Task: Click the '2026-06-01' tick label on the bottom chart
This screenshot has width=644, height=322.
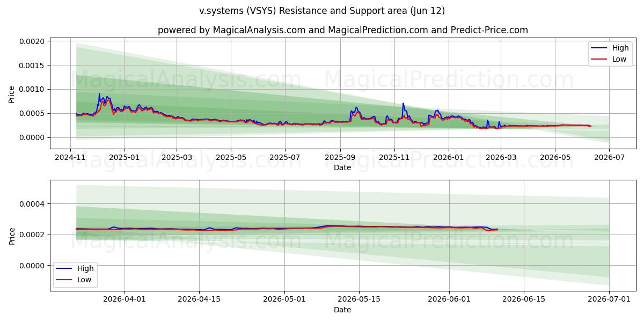Action: [450, 299]
